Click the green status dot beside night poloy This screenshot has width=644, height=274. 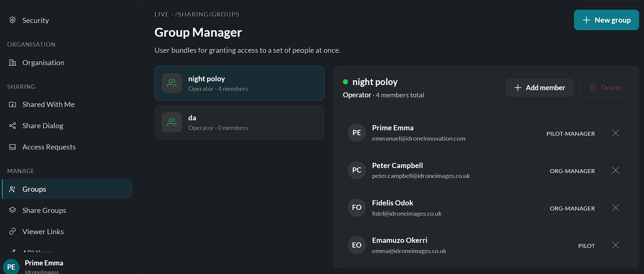pyautogui.click(x=345, y=82)
